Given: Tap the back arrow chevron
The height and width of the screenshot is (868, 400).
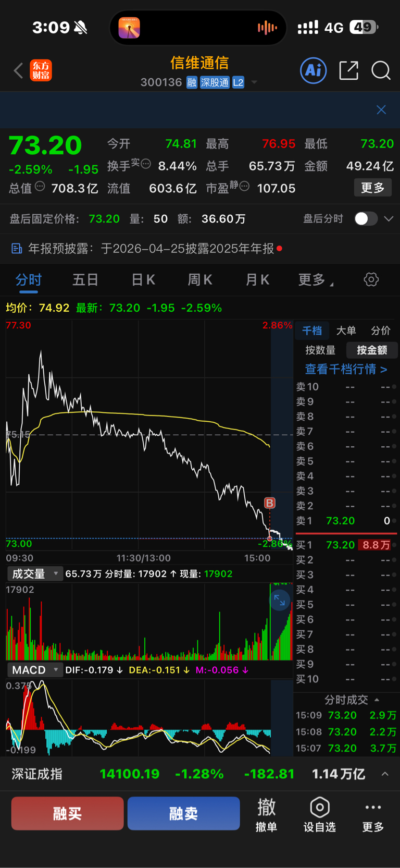Looking at the screenshot, I should (x=19, y=70).
